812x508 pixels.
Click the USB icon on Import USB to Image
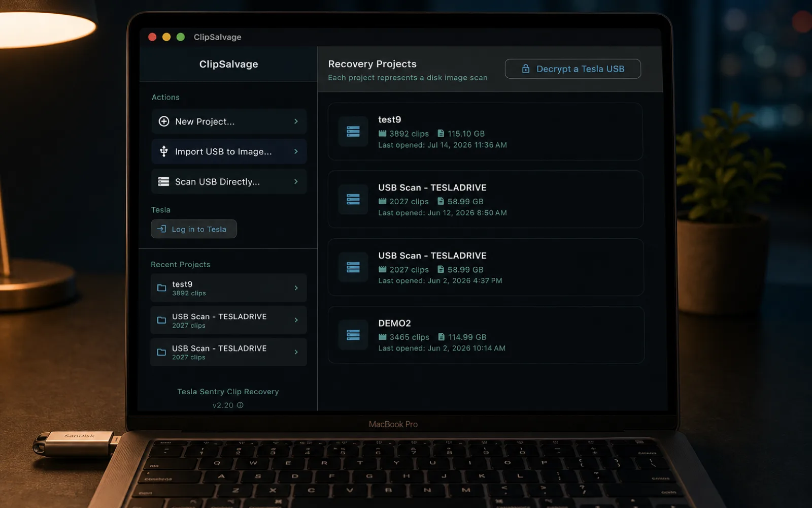(x=164, y=151)
